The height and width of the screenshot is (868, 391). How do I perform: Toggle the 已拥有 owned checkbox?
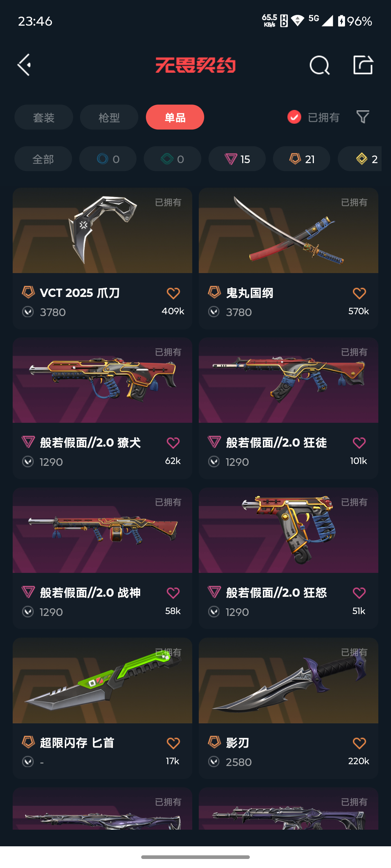pos(294,117)
